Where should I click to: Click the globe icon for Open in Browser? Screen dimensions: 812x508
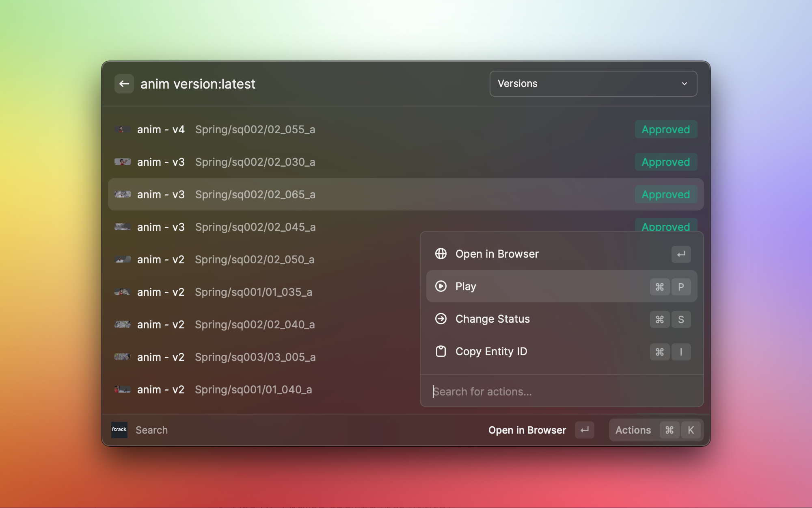(441, 254)
